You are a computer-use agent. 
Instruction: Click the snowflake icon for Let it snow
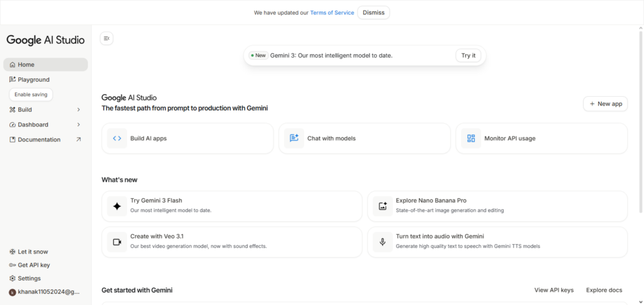point(13,252)
